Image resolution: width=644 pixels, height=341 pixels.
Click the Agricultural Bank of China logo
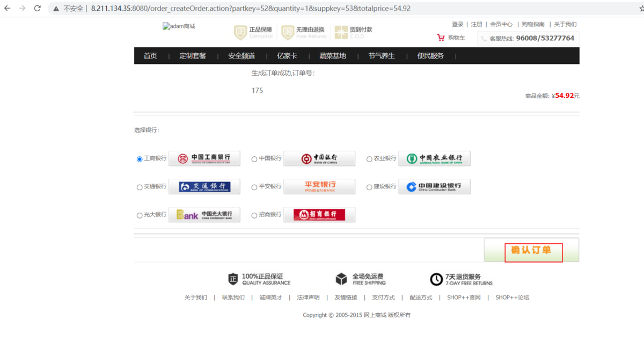(434, 158)
